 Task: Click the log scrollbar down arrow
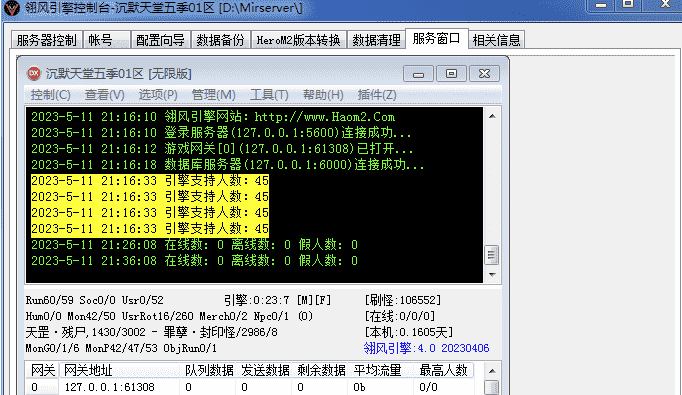point(492,274)
